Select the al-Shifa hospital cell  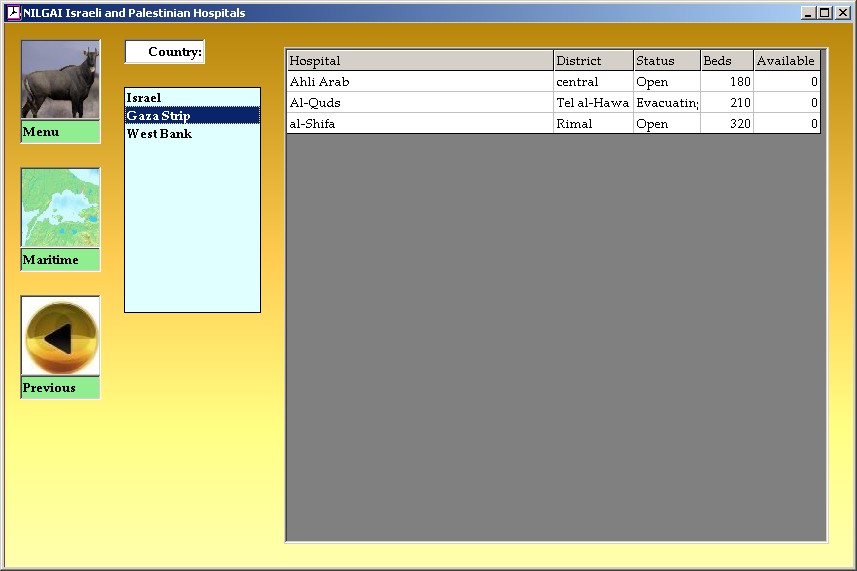tap(419, 124)
